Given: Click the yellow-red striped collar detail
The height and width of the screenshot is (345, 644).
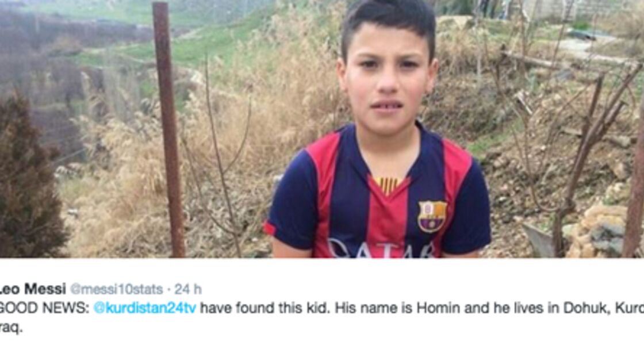Looking at the screenshot, I should point(387,185).
